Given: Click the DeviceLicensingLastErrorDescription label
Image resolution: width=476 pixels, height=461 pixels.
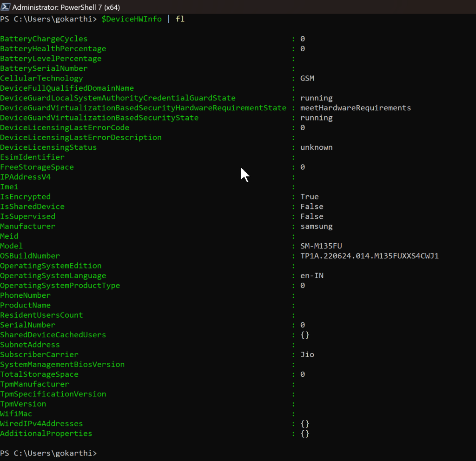Looking at the screenshot, I should 81,137.
